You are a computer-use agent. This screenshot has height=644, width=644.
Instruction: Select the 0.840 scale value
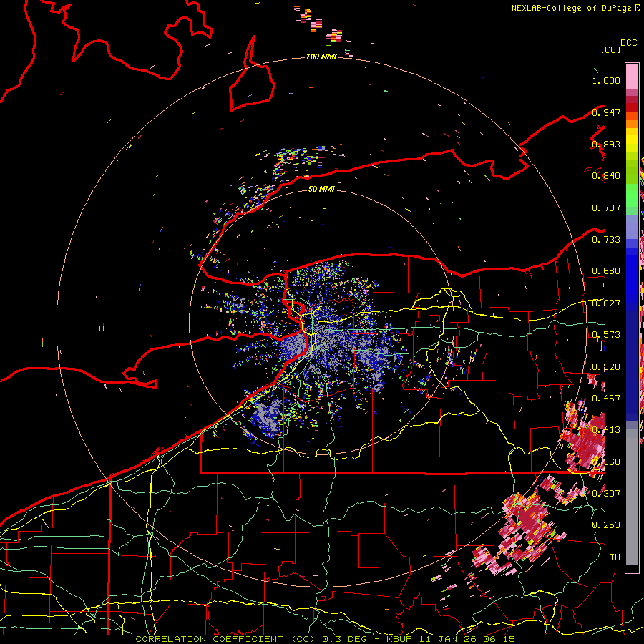pos(606,176)
